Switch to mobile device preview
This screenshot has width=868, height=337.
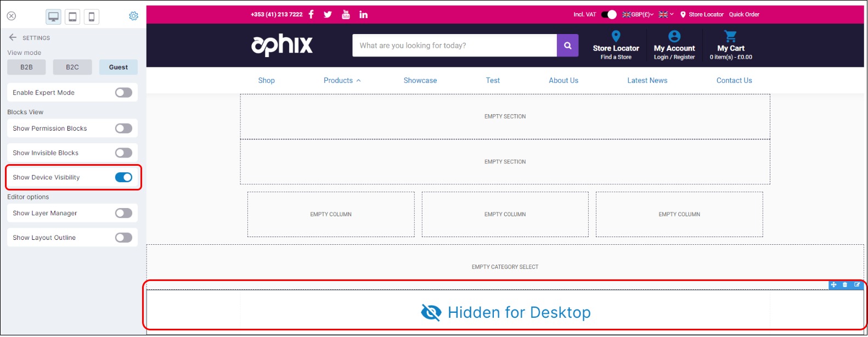coord(91,17)
